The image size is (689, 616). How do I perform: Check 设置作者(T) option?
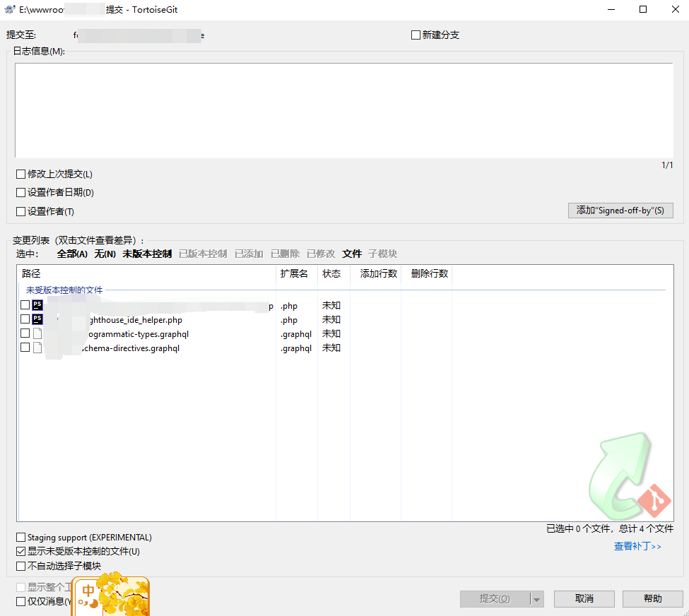tap(20, 211)
